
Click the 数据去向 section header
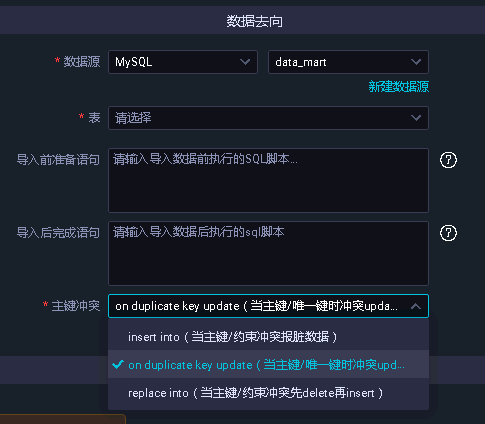coord(255,21)
